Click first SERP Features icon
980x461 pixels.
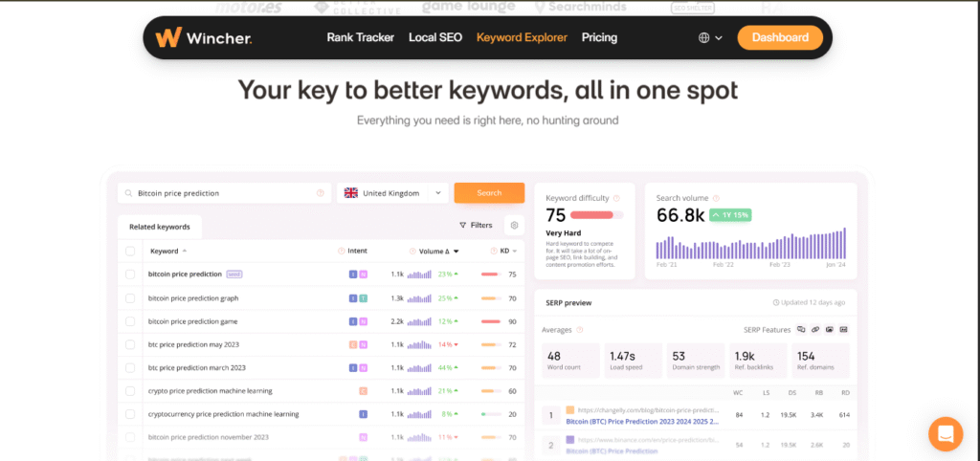[x=801, y=329]
